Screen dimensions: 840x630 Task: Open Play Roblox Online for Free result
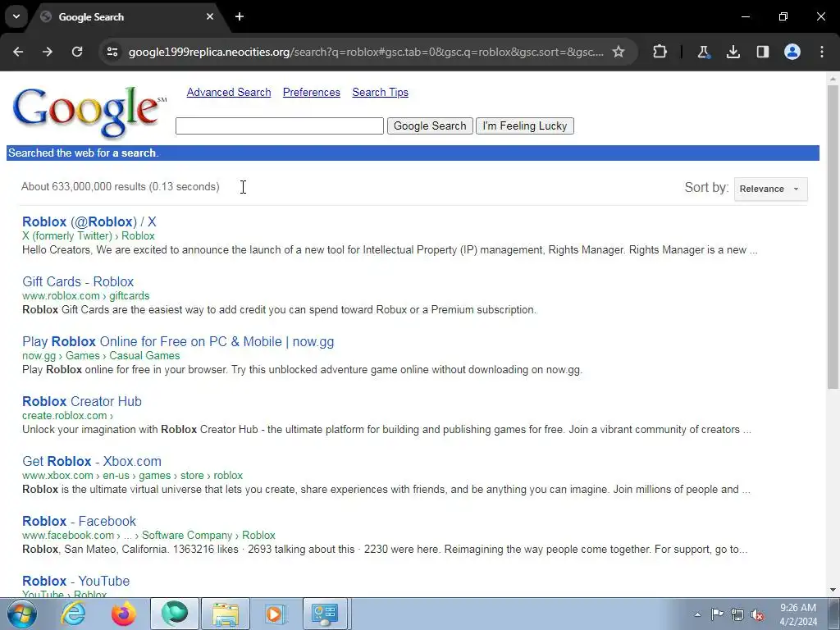coord(178,342)
